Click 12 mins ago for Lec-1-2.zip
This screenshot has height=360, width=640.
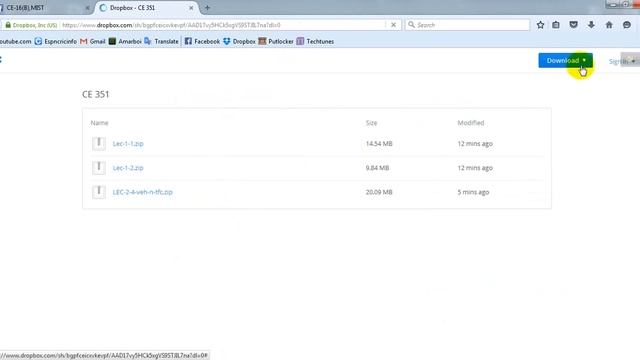tap(475, 168)
